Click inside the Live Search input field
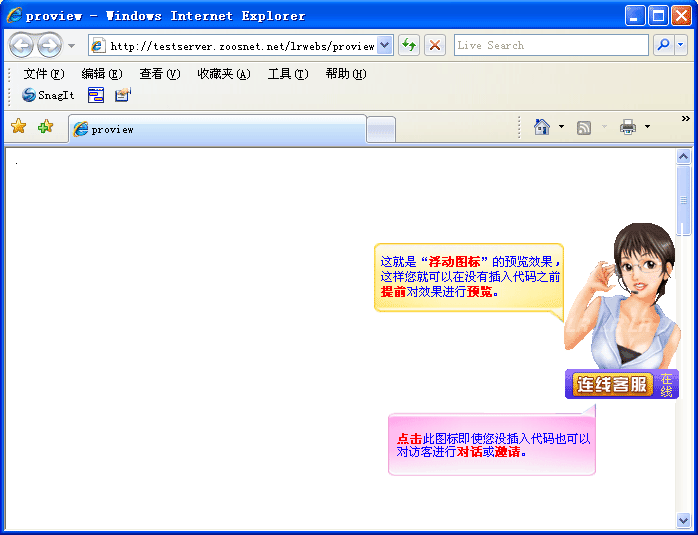This screenshot has height=535, width=698. 550,45
